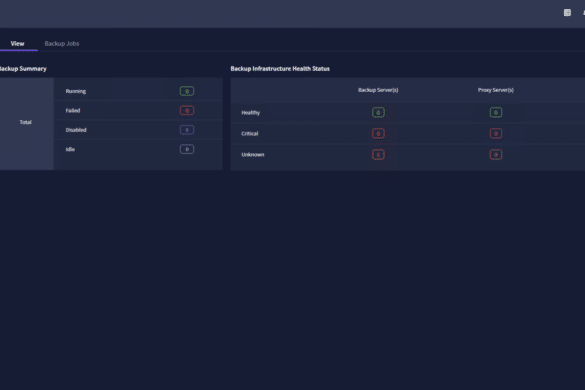585x390 pixels.
Task: Open Critical Backup Server(s) count
Action: pyautogui.click(x=378, y=134)
